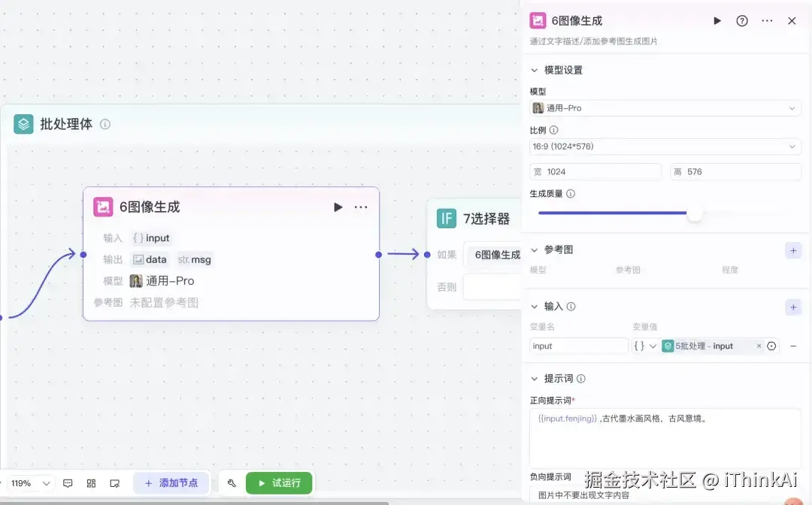
Task: Add a reference image with plus button
Action: pos(793,251)
